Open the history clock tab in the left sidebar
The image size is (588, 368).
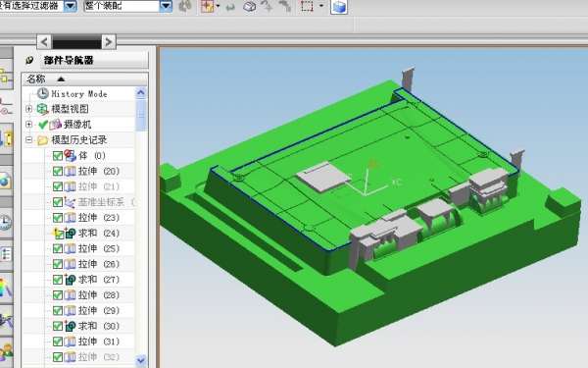pos(5,223)
